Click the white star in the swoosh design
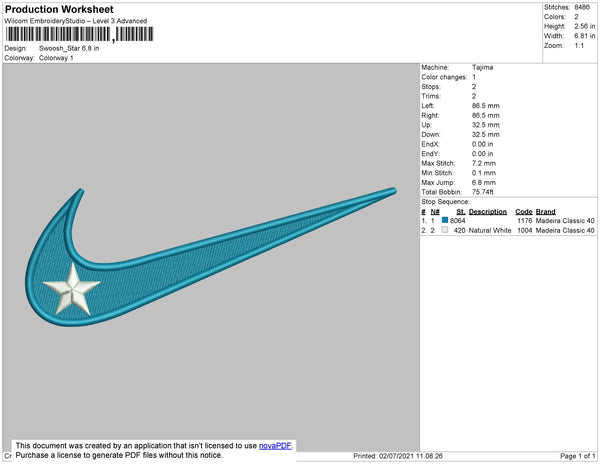Screen dimensions: 600x464 click(x=72, y=289)
